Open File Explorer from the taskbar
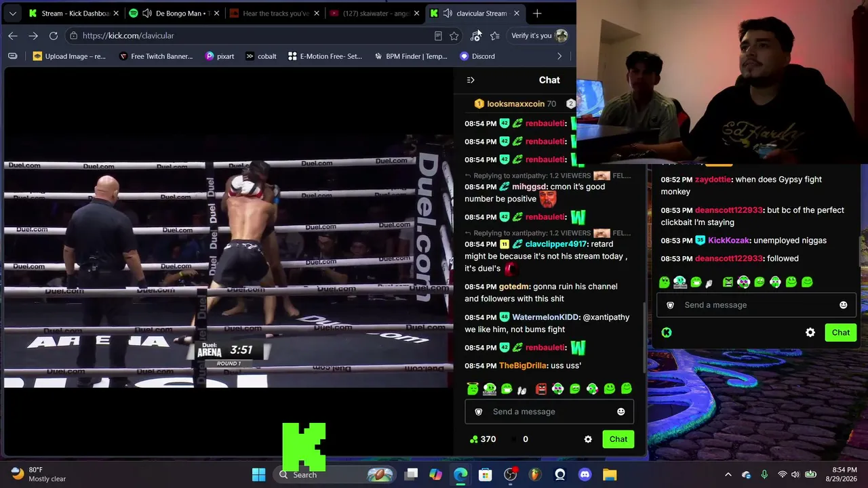This screenshot has width=868, height=488. [610, 474]
